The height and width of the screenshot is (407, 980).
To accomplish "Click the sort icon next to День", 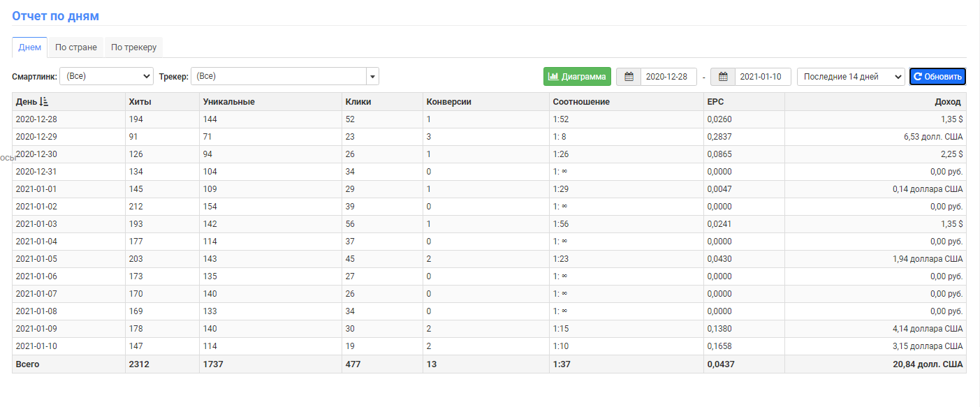I will point(44,102).
